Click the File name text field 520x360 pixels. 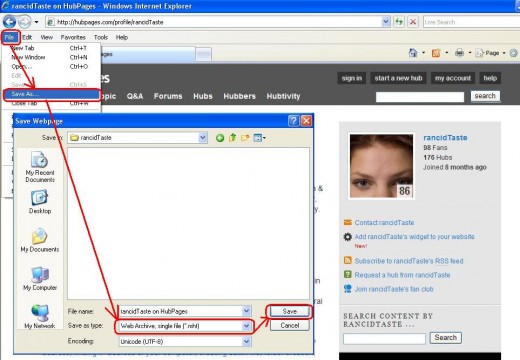[x=180, y=311]
